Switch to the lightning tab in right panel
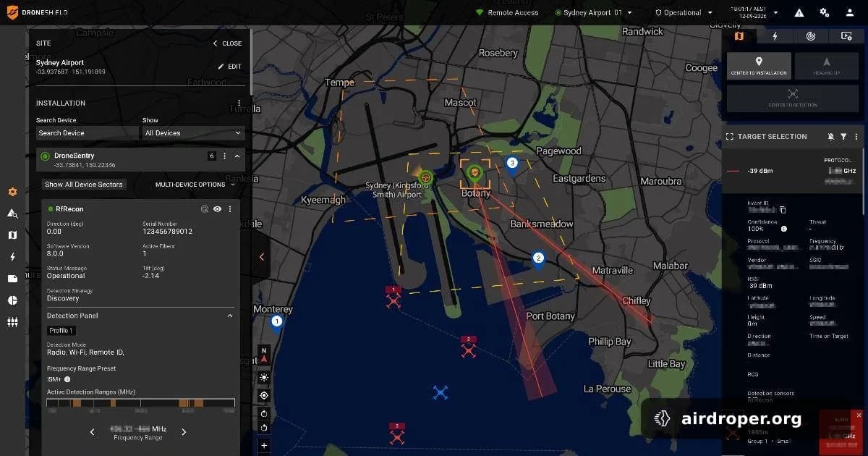Image resolution: width=868 pixels, height=456 pixels. 775,35
